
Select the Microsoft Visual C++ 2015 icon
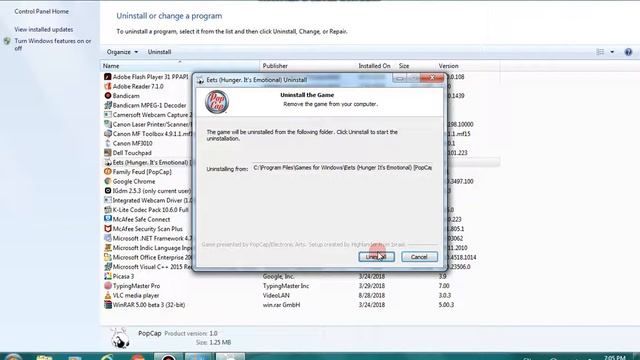(108, 267)
